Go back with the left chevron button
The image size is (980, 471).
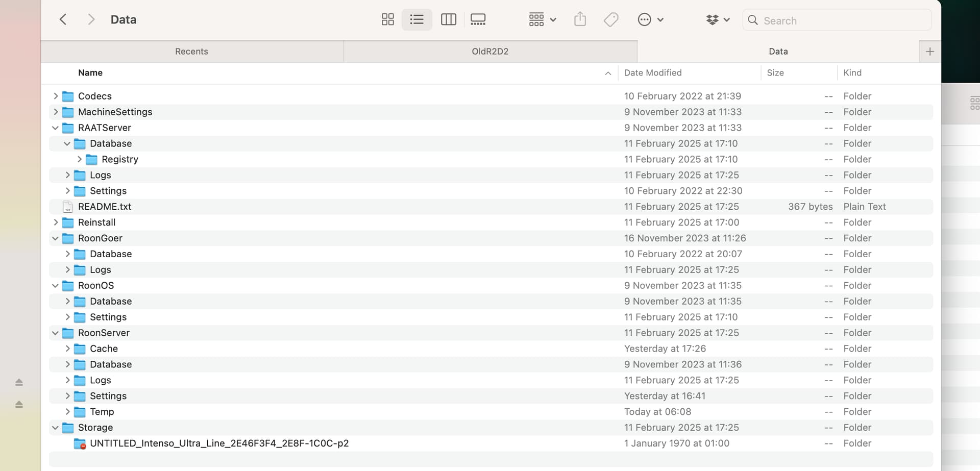[63, 19]
